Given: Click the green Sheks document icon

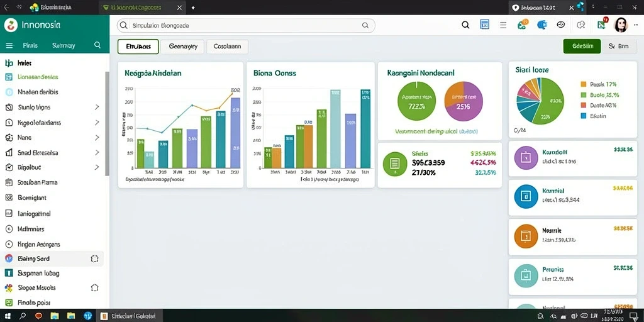Looking at the screenshot, I should point(395,164).
